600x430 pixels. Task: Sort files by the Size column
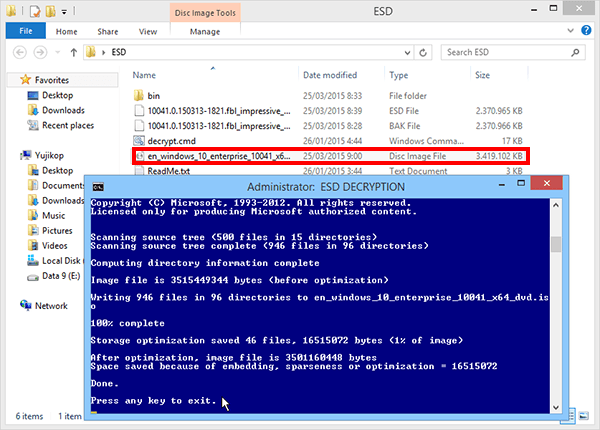pos(482,75)
